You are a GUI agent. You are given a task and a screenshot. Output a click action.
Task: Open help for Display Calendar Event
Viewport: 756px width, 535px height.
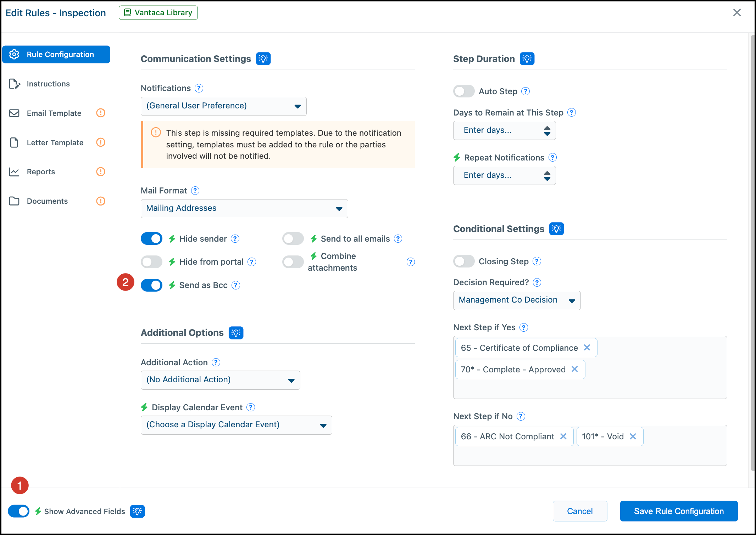[x=251, y=407]
